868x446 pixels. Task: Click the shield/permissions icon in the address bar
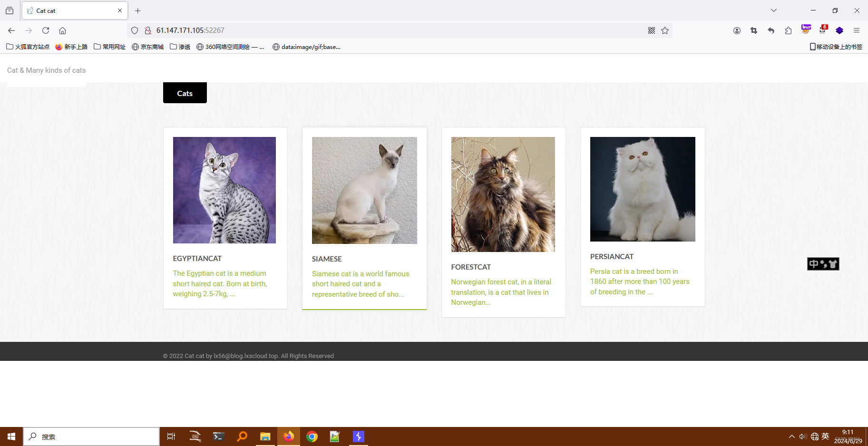[x=135, y=30]
